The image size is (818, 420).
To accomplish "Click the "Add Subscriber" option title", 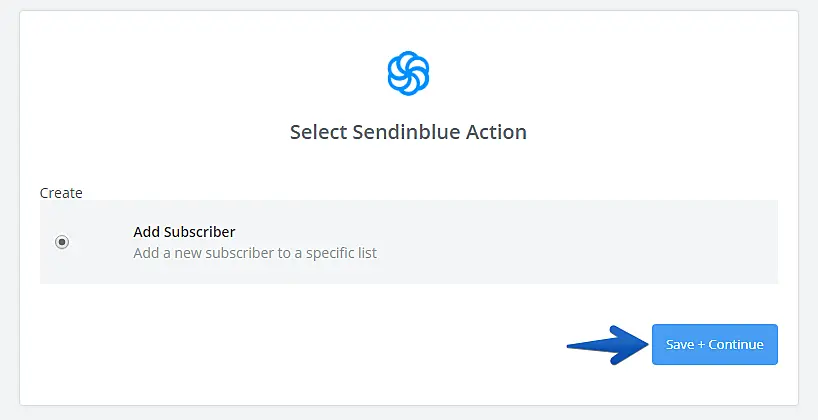I will [184, 232].
